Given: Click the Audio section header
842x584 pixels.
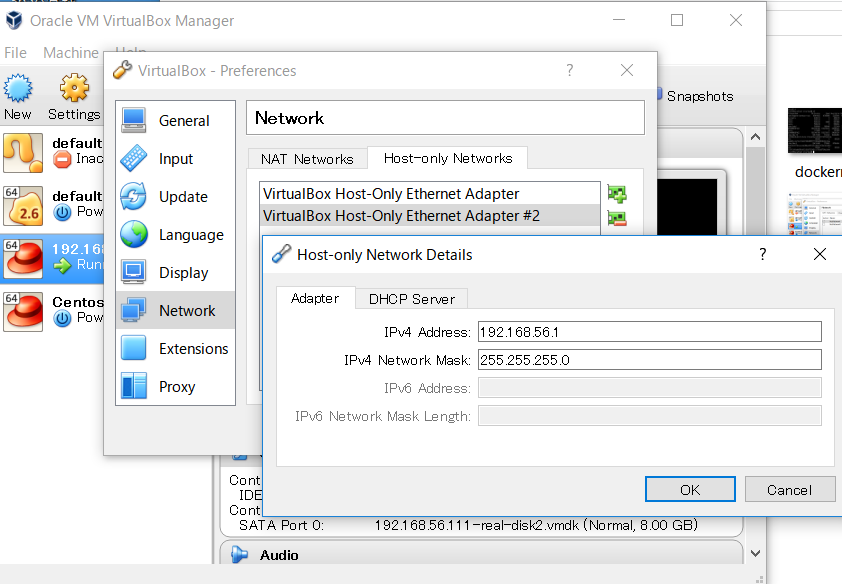Looking at the screenshot, I should tap(481, 554).
